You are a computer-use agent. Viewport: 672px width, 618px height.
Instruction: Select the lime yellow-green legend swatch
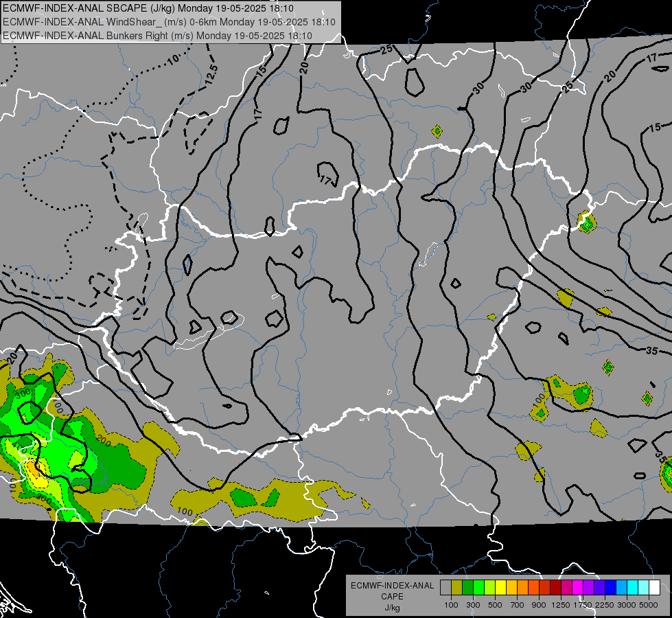490,588
